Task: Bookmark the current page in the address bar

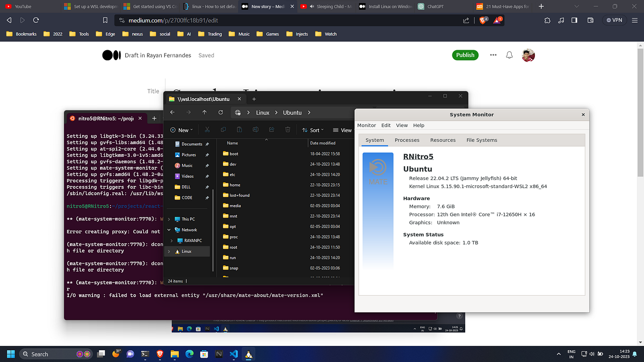Action: point(105,20)
